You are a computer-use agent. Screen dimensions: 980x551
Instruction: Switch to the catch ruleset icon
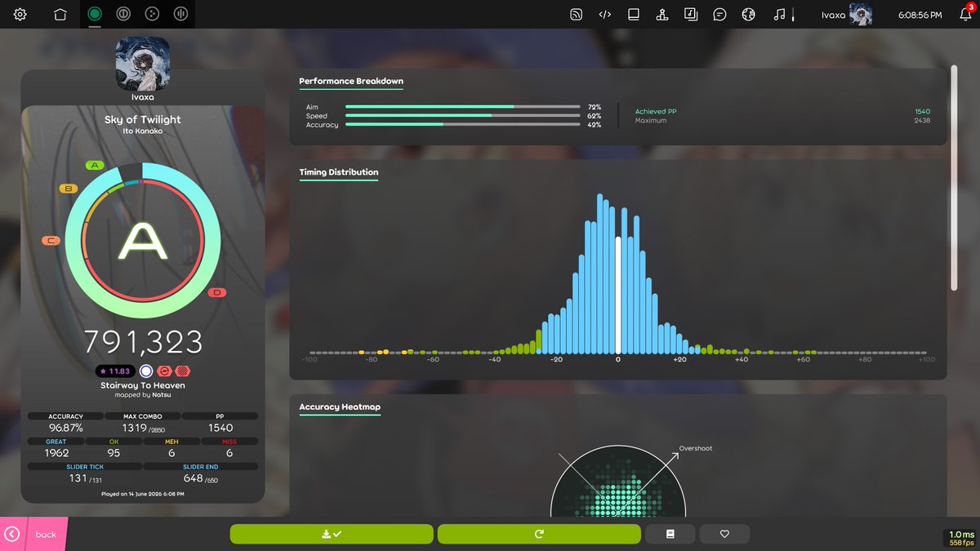tap(152, 14)
